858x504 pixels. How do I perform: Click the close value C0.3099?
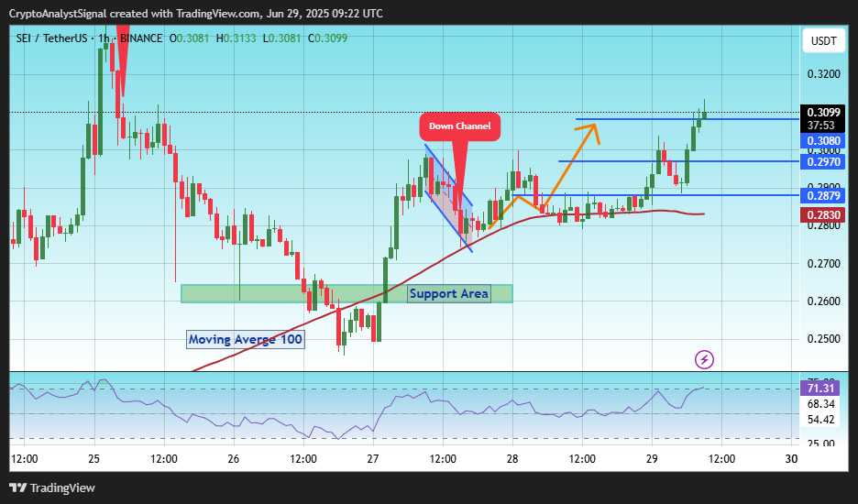click(x=328, y=38)
